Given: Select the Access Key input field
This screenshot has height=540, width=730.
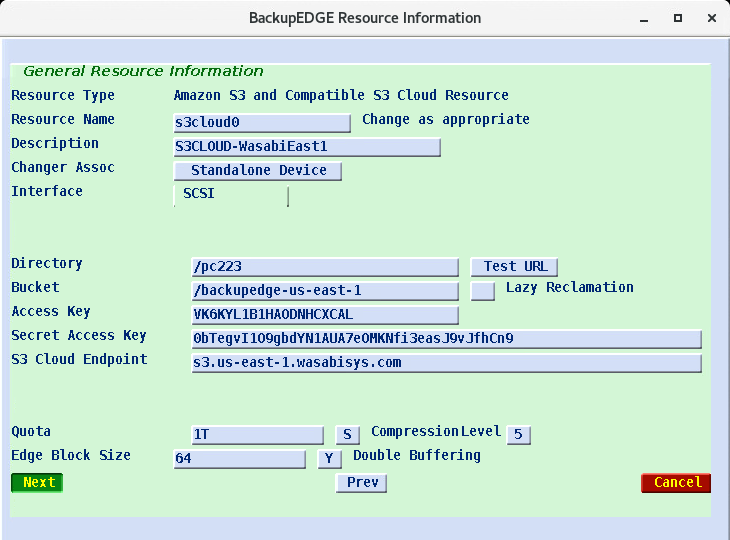Looking at the screenshot, I should click(x=325, y=315).
